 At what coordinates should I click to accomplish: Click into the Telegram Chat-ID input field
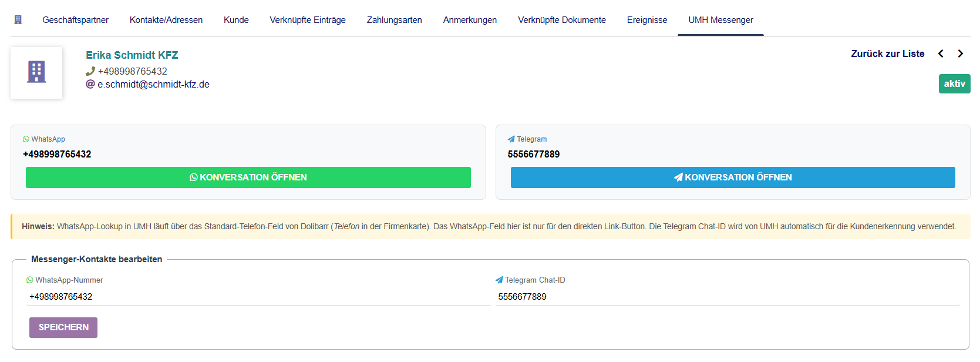tap(727, 297)
